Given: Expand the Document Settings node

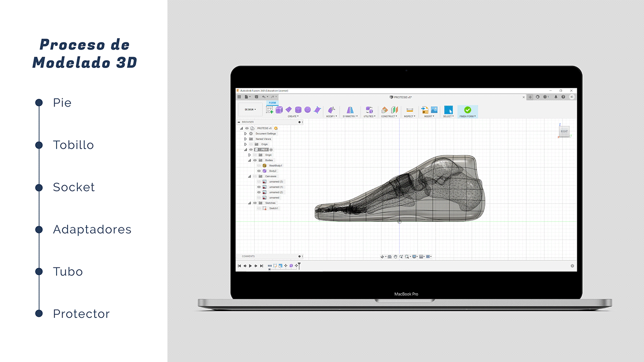Looking at the screenshot, I should click(246, 134).
